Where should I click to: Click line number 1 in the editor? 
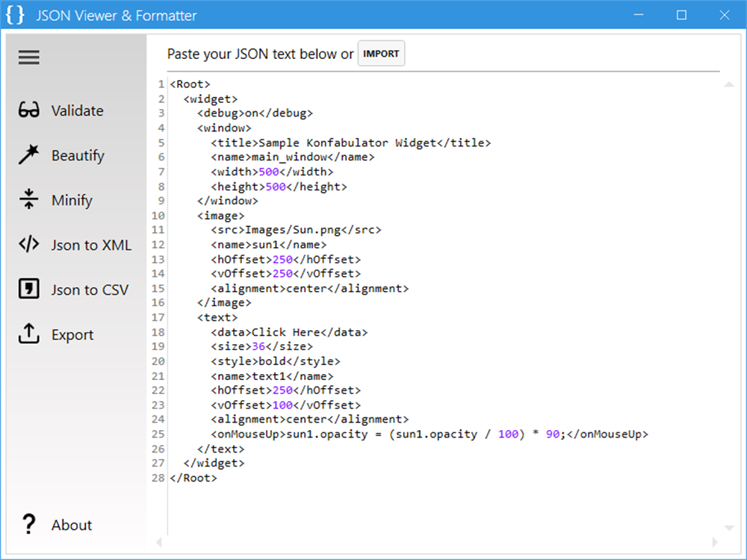(x=161, y=84)
